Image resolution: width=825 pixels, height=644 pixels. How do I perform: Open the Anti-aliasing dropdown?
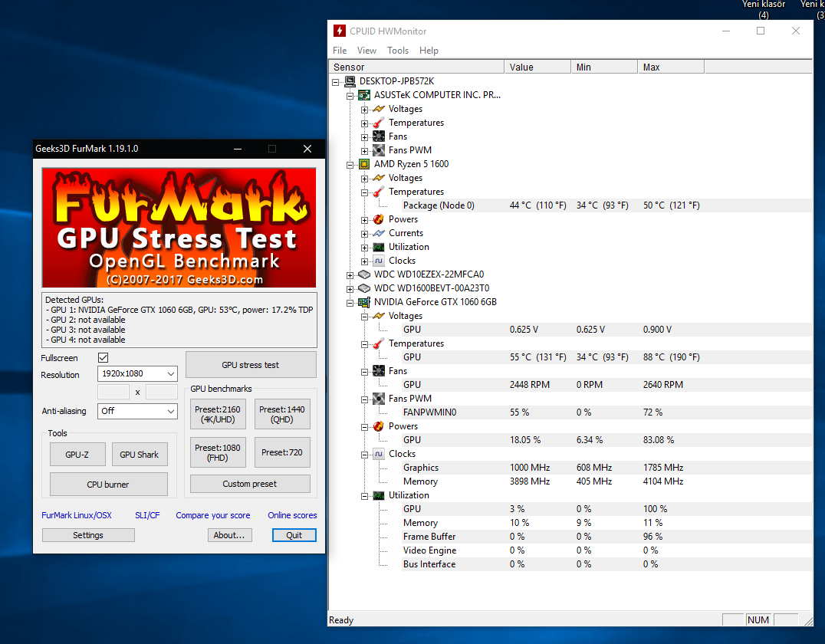[137, 411]
